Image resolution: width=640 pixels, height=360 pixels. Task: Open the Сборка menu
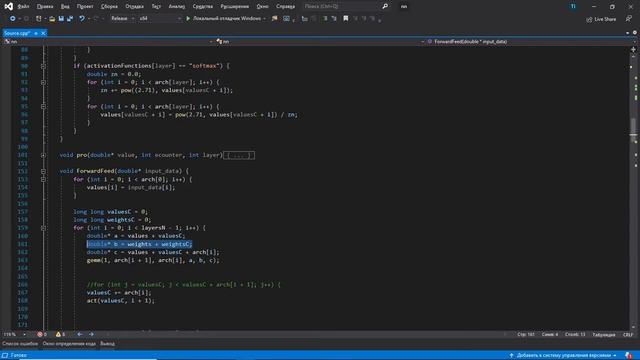(109, 7)
